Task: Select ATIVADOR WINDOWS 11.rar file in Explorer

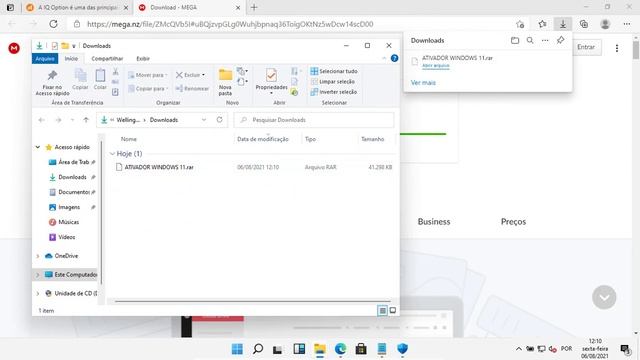Action: tap(159, 167)
